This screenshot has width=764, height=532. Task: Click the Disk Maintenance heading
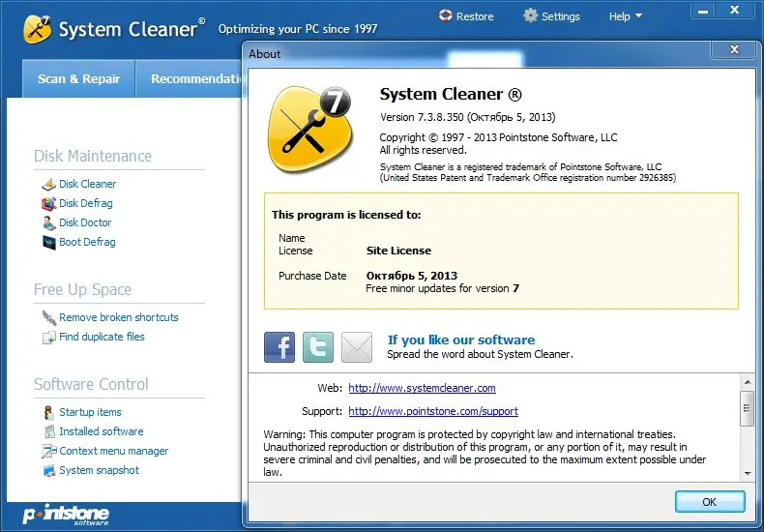(x=93, y=156)
